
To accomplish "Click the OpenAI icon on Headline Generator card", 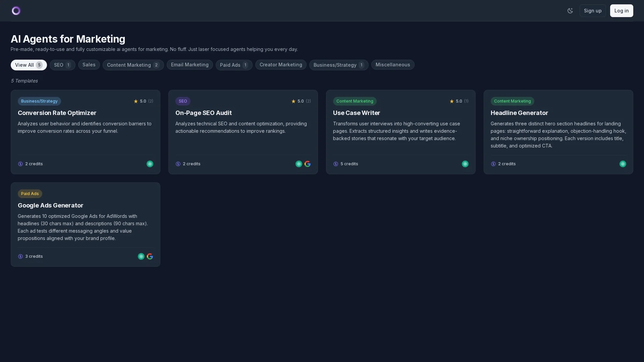I will click(623, 164).
